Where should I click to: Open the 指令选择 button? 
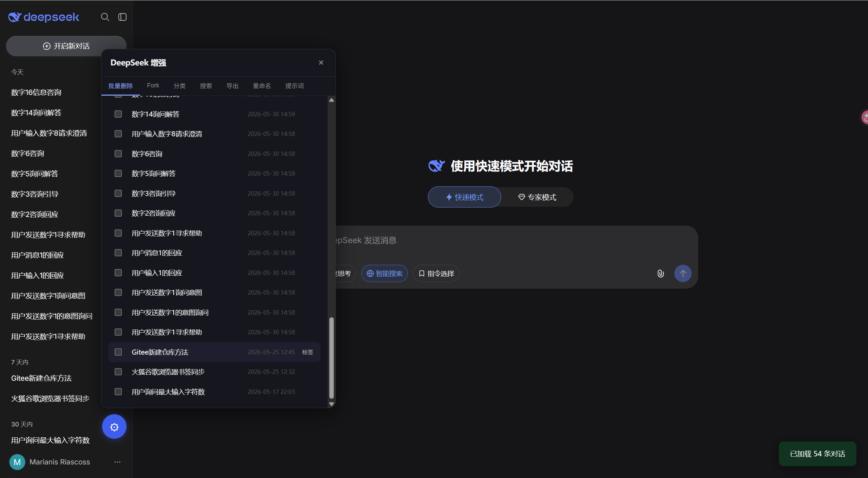click(x=436, y=274)
